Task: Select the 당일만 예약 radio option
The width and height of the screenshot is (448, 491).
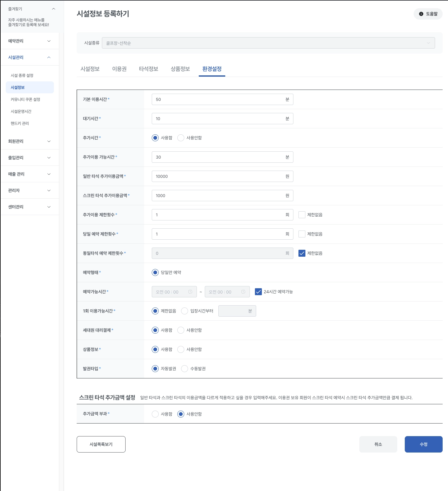Action: (x=155, y=272)
